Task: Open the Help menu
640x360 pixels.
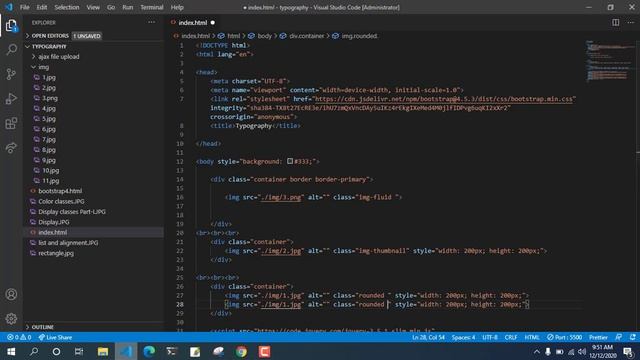Action: (177, 7)
